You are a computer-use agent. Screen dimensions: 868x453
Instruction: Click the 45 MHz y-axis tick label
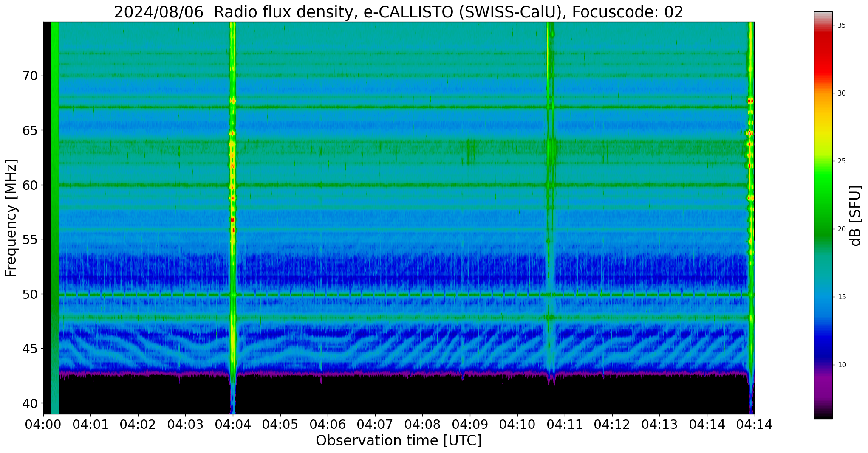[30, 349]
